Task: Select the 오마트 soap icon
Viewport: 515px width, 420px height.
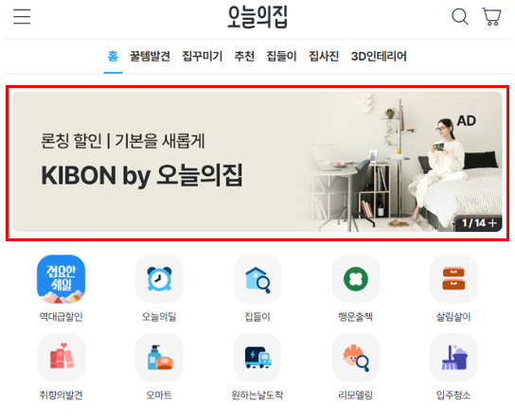Action: (159, 358)
